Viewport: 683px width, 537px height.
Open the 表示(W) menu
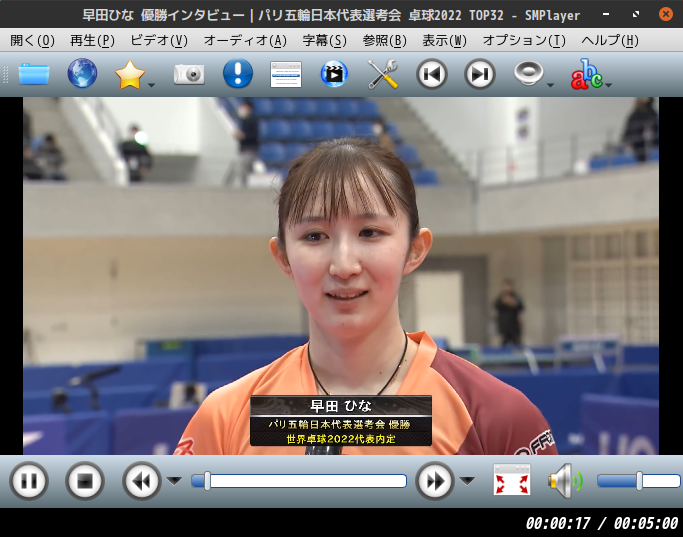(444, 41)
